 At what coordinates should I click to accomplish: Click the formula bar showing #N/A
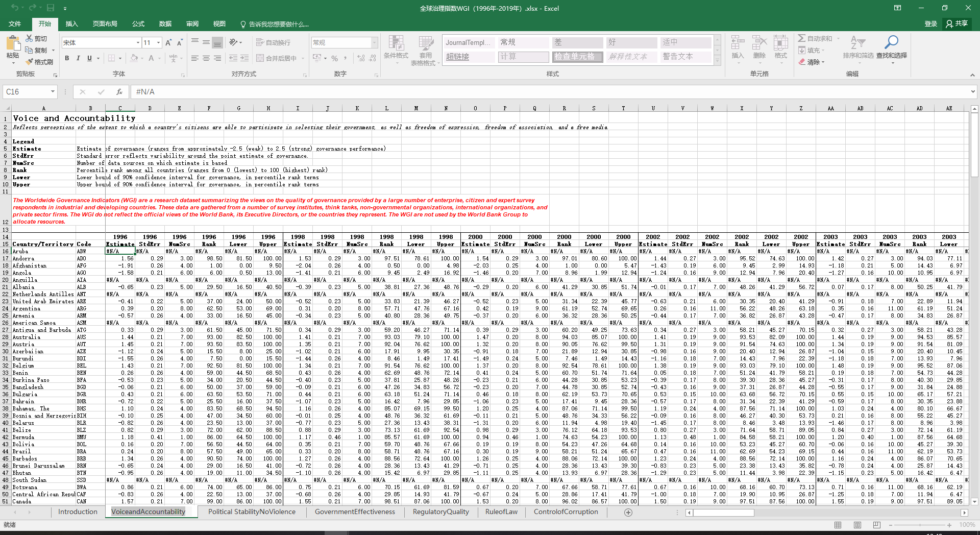551,92
